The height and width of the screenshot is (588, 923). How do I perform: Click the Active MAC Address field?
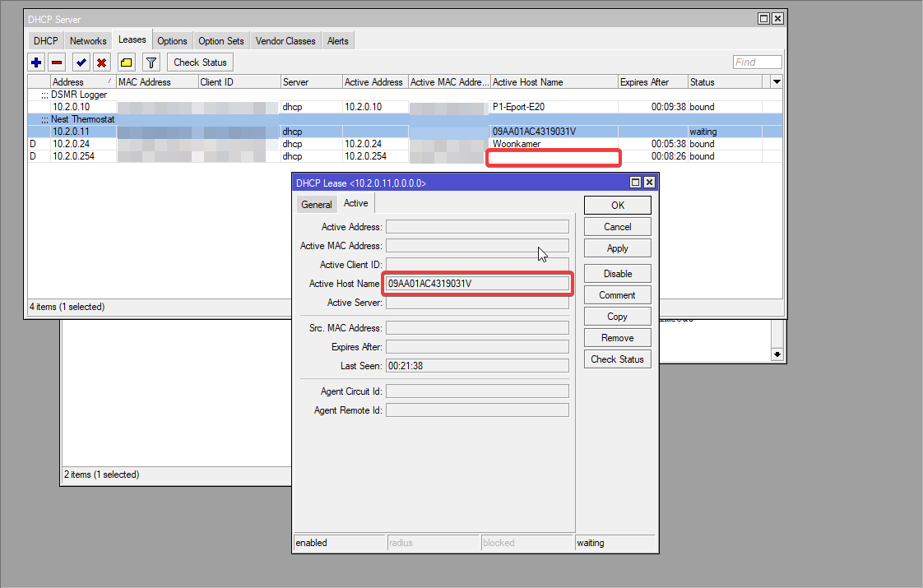(477, 245)
